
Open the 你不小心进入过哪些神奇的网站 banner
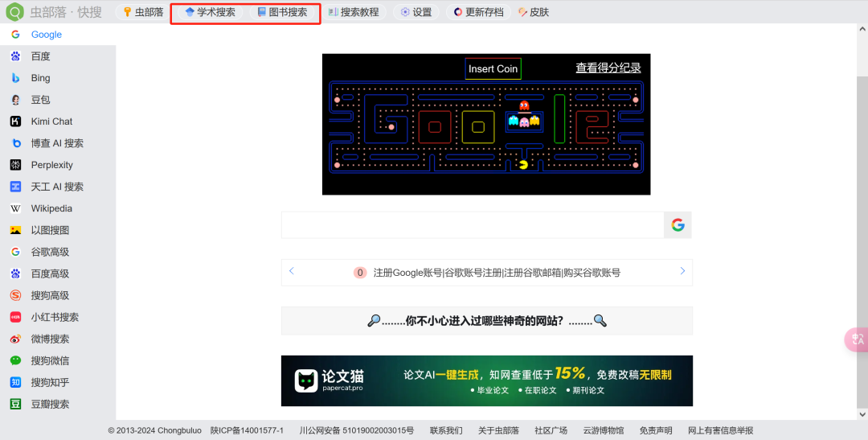click(x=486, y=321)
